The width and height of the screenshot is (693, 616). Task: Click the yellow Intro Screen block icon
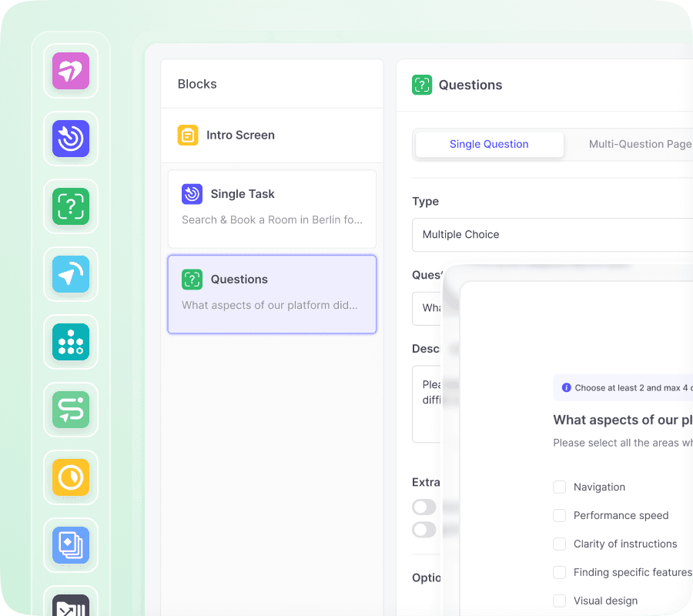tap(188, 136)
